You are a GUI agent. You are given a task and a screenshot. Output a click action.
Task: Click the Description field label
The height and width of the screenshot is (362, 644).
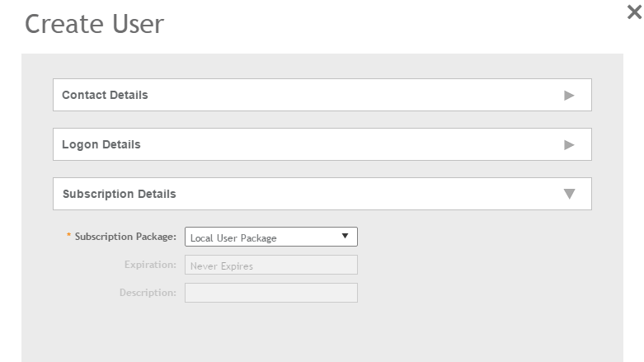pyautogui.click(x=148, y=293)
